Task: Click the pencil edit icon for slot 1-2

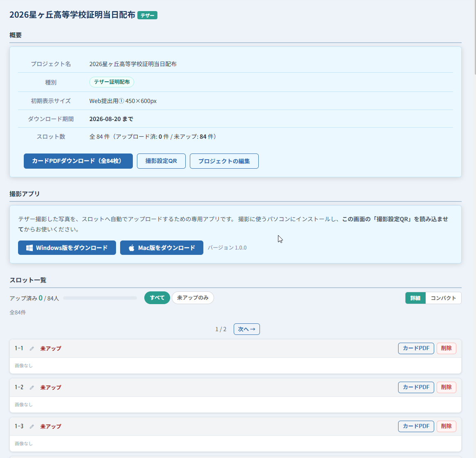Action: pyautogui.click(x=32, y=387)
